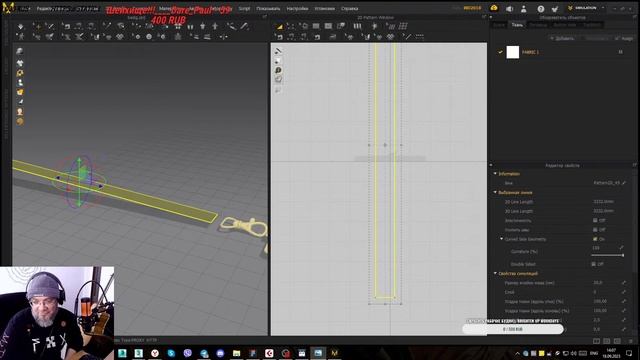Screen dimensions: 640x360
Task: Click the FABRIC 1 white color swatch
Action: point(513,52)
